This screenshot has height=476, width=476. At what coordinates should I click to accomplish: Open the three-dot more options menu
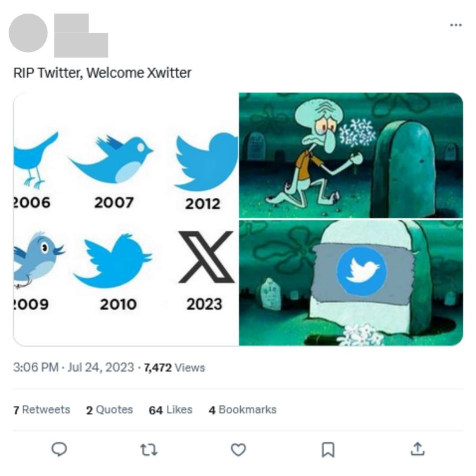point(456,25)
